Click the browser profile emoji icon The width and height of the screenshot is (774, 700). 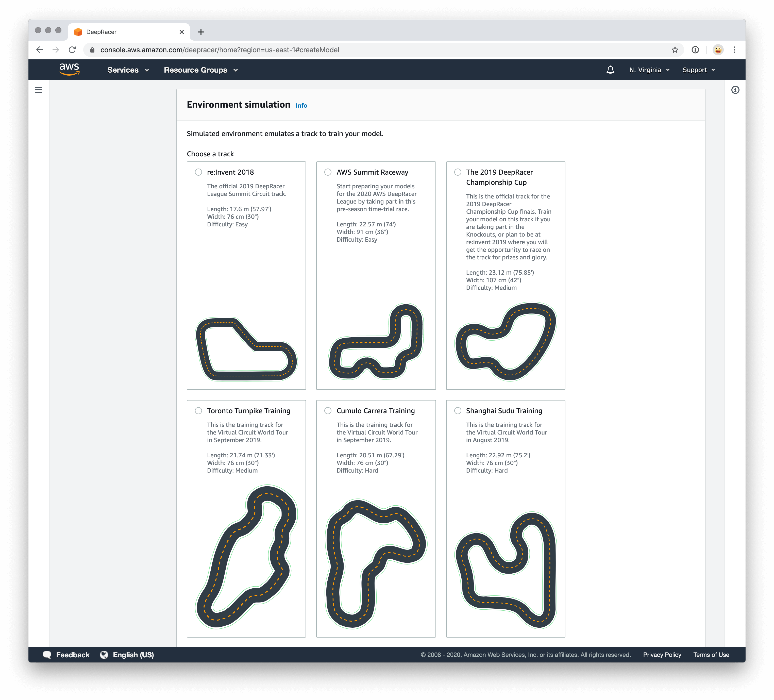[x=718, y=49]
